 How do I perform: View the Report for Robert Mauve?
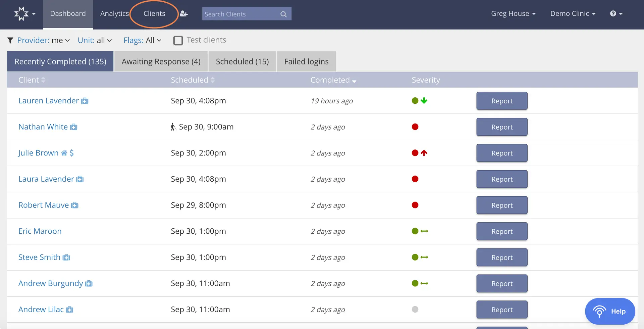(x=501, y=205)
